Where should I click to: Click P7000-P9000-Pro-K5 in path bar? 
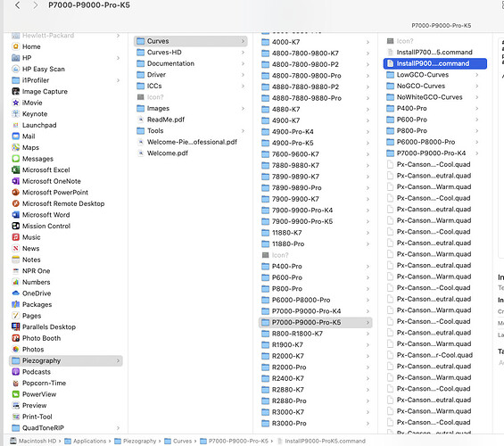click(234, 441)
